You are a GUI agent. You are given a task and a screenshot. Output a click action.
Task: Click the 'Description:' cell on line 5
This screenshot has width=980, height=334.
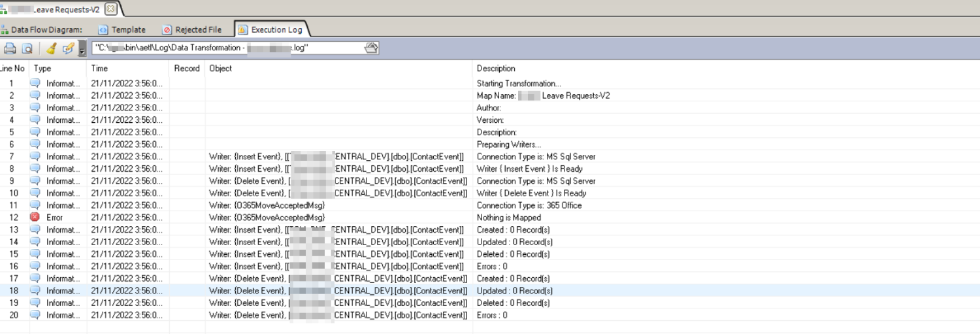coord(497,132)
